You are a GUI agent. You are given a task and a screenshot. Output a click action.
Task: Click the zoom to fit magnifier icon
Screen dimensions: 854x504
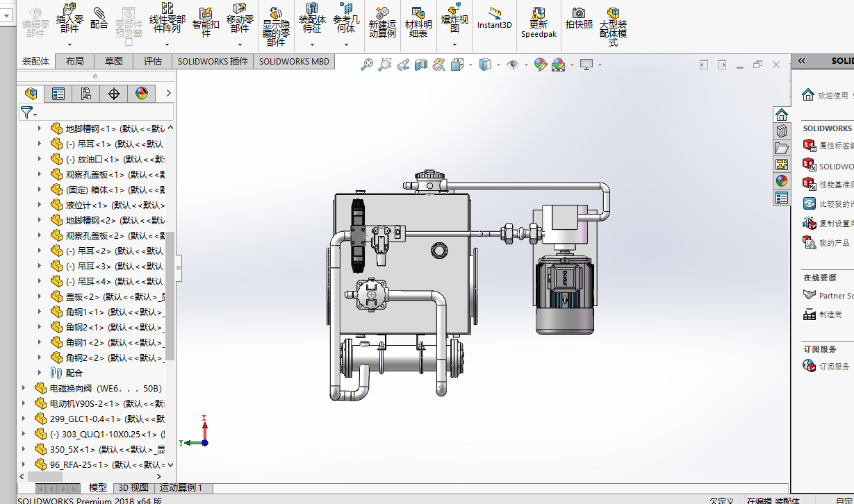367,65
